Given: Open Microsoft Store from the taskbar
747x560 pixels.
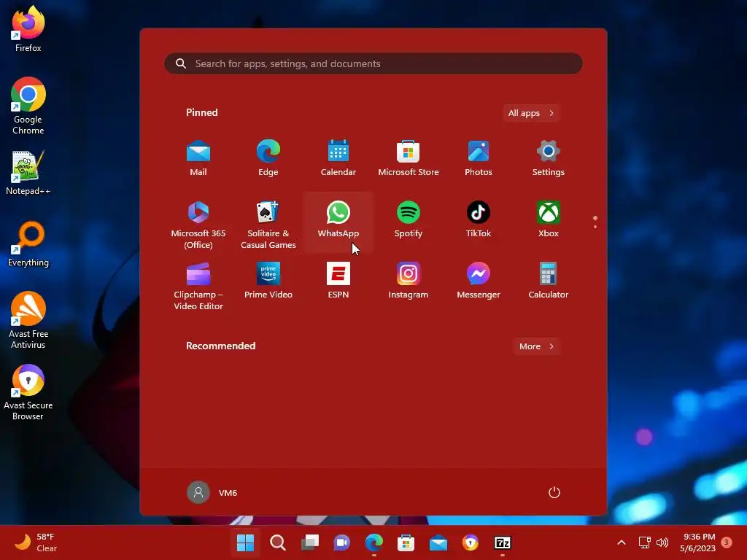Looking at the screenshot, I should [406, 542].
